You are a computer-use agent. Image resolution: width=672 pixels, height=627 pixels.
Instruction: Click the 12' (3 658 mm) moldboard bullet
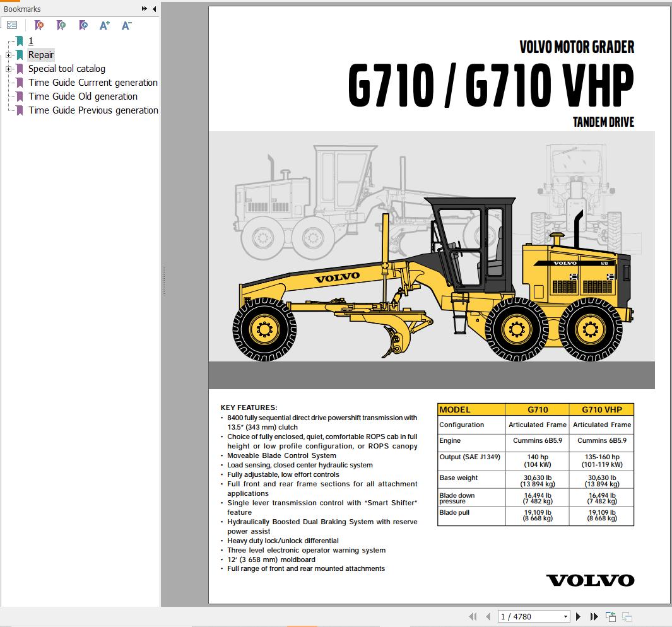[x=271, y=560]
